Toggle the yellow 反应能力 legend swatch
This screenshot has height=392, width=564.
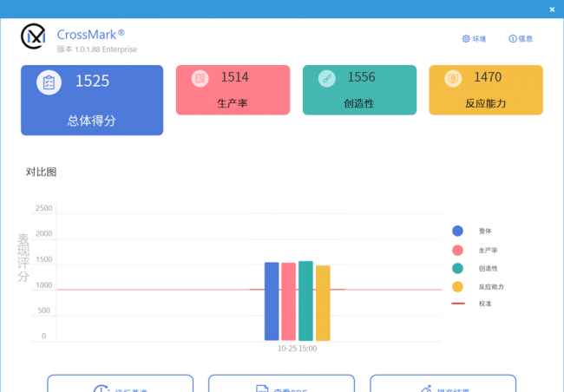click(x=457, y=286)
